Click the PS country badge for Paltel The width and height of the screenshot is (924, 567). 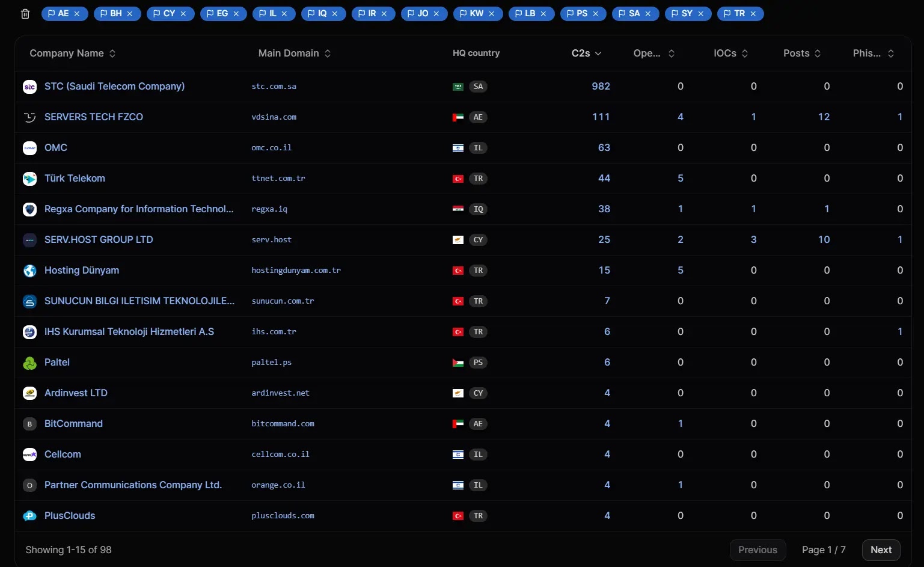(x=478, y=363)
